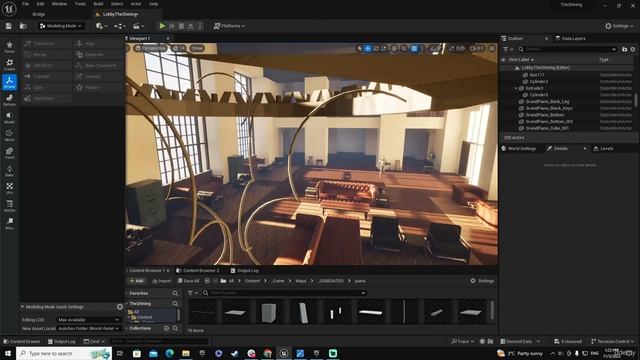This screenshot has height=360, width=640.
Task: Switch to the Data Layers tab
Action: coord(571,38)
